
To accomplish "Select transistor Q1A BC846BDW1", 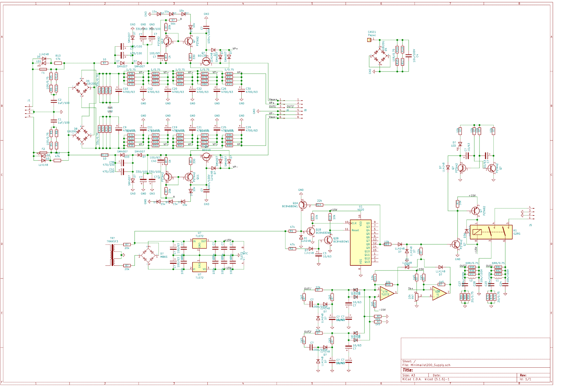I will pyautogui.click(x=303, y=204).
